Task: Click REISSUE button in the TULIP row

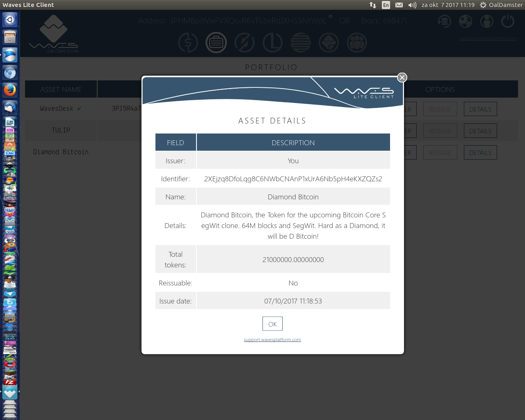Action: point(440,131)
